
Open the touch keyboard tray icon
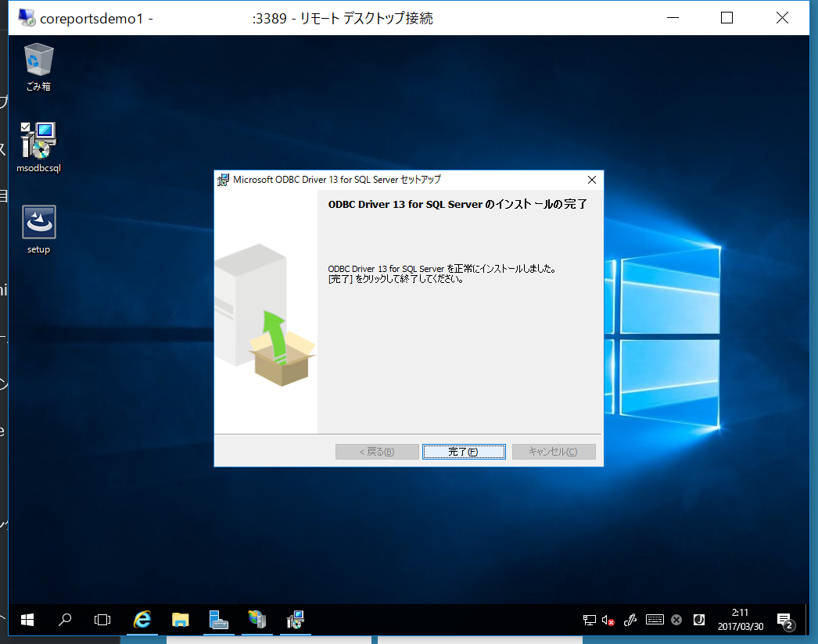pyautogui.click(x=655, y=620)
